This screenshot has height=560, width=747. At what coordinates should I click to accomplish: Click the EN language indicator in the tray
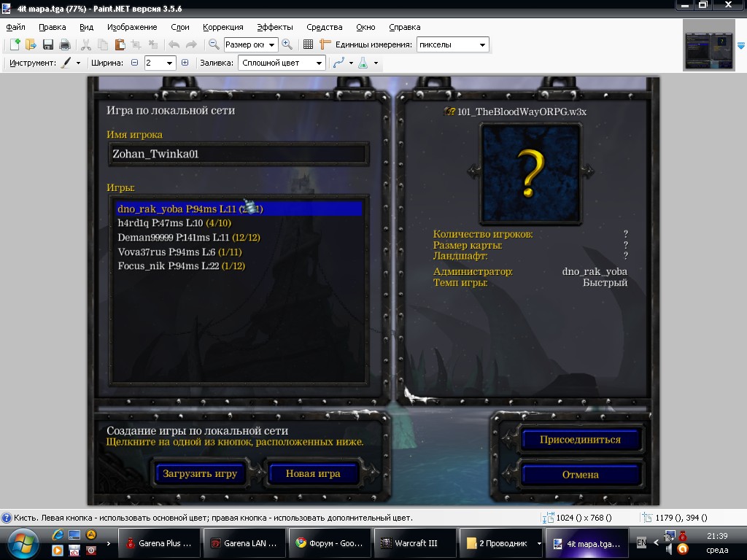tap(642, 542)
